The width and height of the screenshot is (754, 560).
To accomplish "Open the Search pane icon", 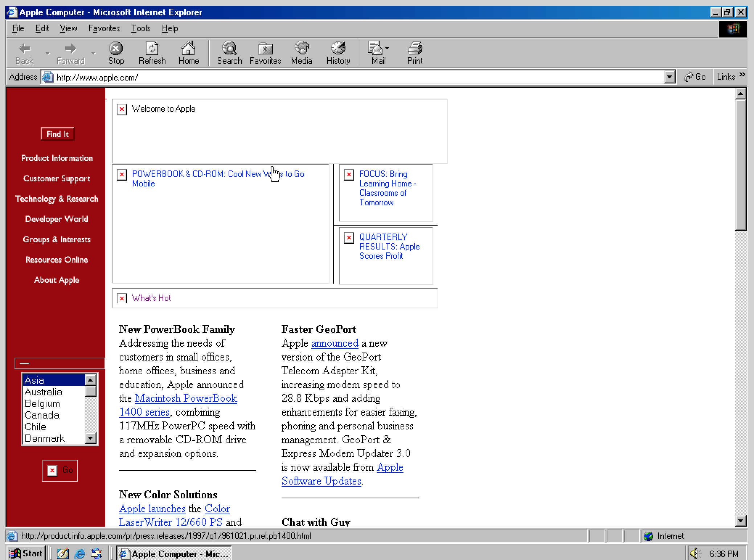I will (x=229, y=48).
